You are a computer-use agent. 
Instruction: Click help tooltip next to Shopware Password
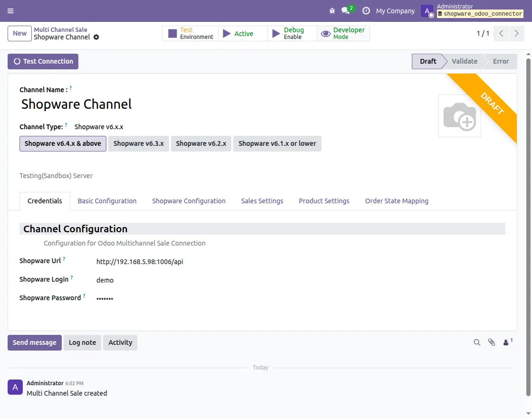(84, 296)
